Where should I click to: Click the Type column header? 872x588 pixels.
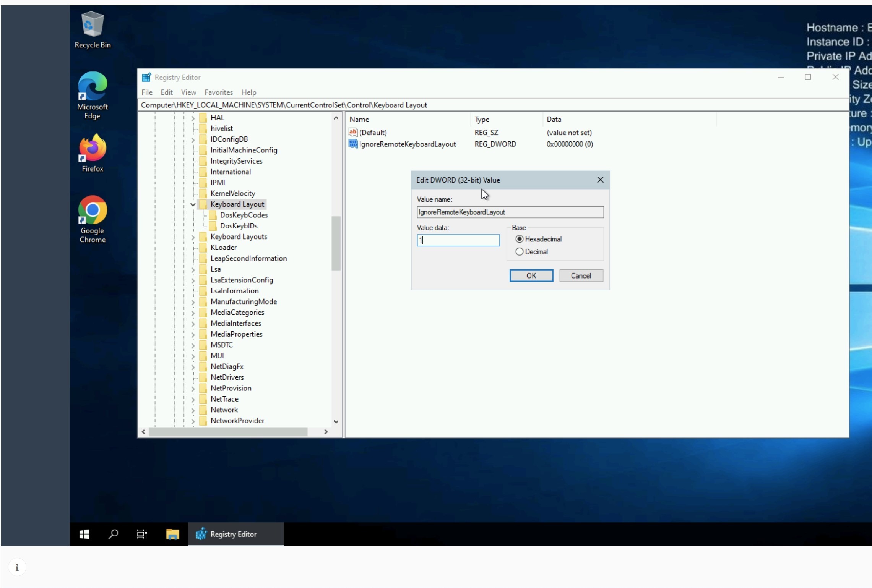(x=506, y=119)
